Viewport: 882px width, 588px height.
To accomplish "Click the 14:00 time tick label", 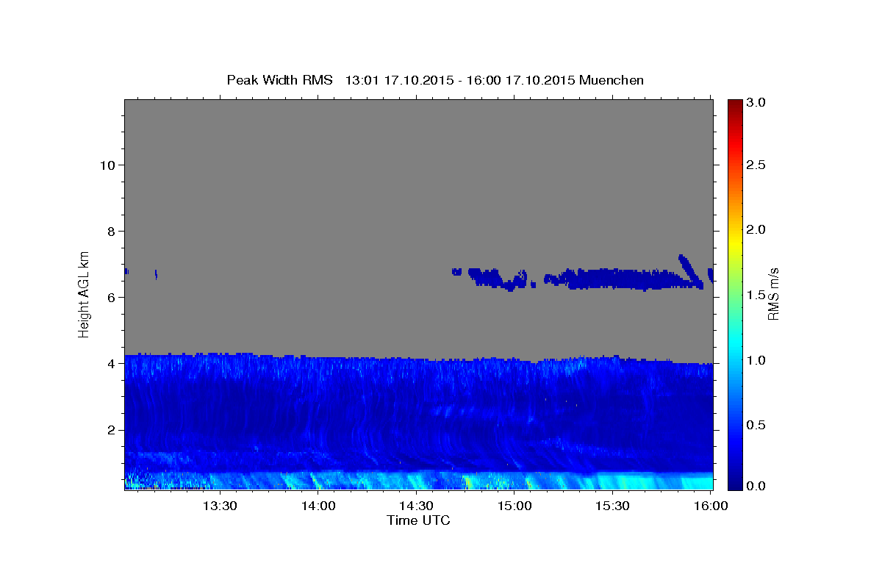I will pyautogui.click(x=318, y=506).
